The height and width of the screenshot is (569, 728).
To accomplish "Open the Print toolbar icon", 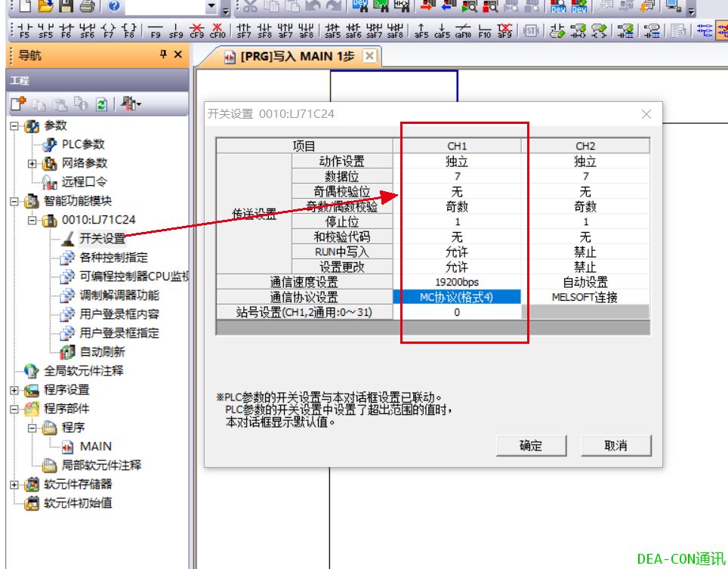I will pyautogui.click(x=88, y=8).
